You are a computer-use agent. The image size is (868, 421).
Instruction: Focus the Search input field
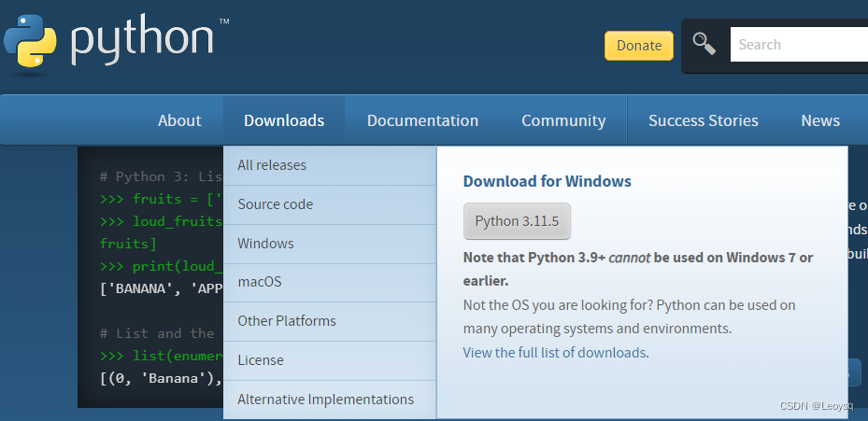click(799, 44)
